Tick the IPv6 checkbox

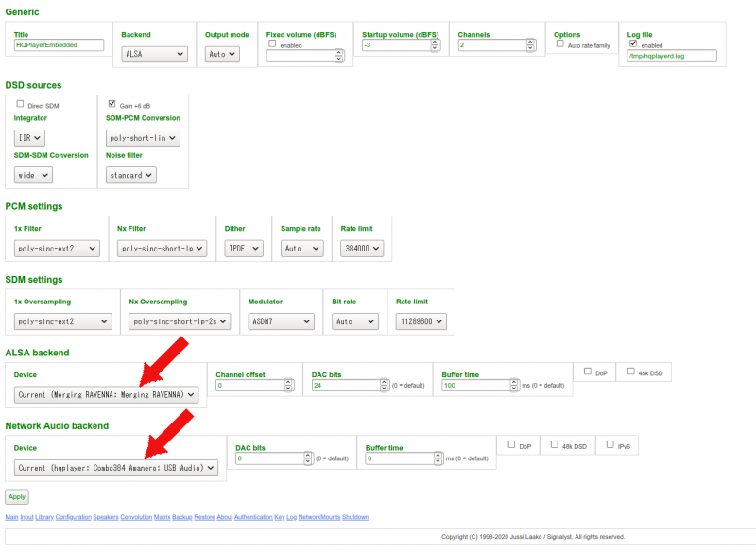click(611, 445)
